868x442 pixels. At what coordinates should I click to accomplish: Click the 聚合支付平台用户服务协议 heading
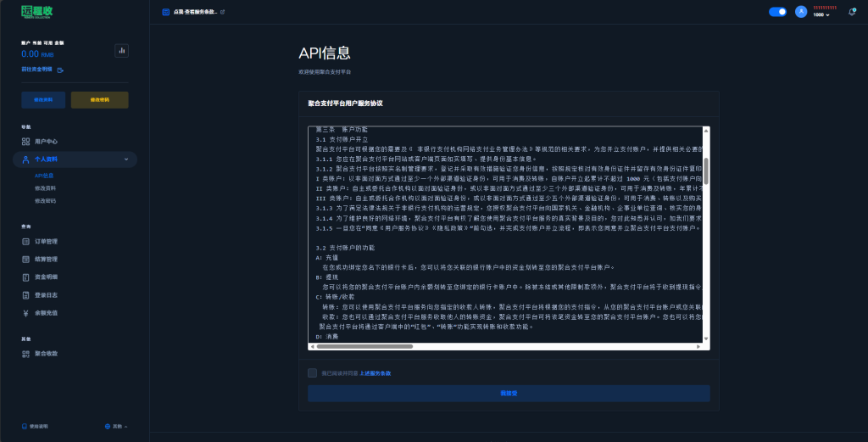tap(346, 103)
